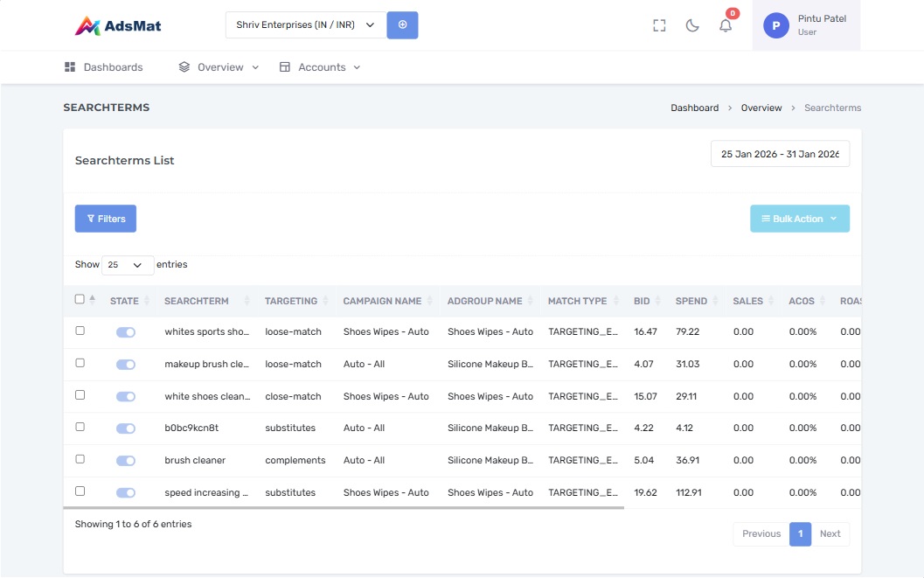Image resolution: width=924 pixels, height=578 pixels.
Task: Open the Show entries count dropdown
Action: pyautogui.click(x=127, y=265)
